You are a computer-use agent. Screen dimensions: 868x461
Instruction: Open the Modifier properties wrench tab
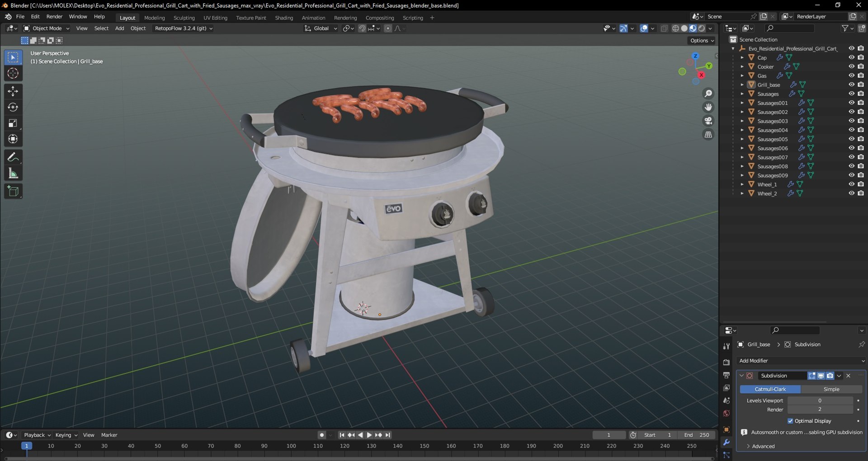[726, 442]
